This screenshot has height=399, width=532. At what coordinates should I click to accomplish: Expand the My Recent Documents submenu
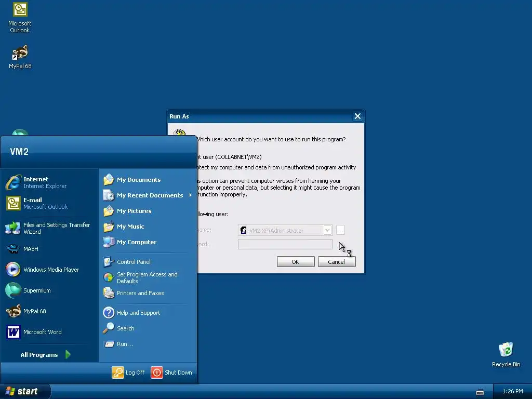pyautogui.click(x=148, y=195)
